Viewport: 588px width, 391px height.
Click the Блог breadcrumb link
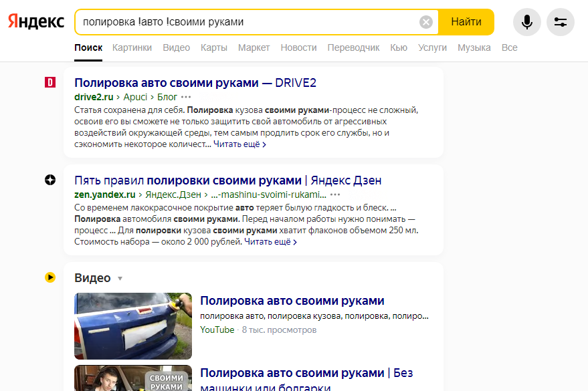click(x=167, y=97)
